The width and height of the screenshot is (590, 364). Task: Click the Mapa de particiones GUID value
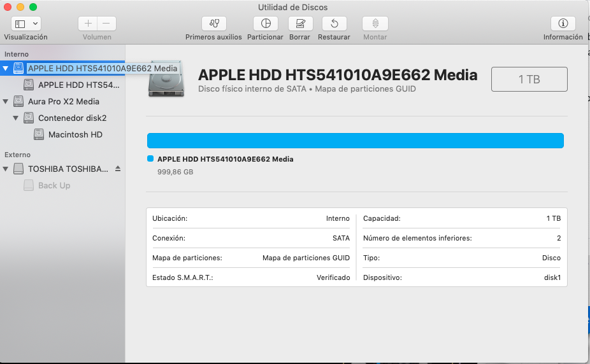[306, 258]
